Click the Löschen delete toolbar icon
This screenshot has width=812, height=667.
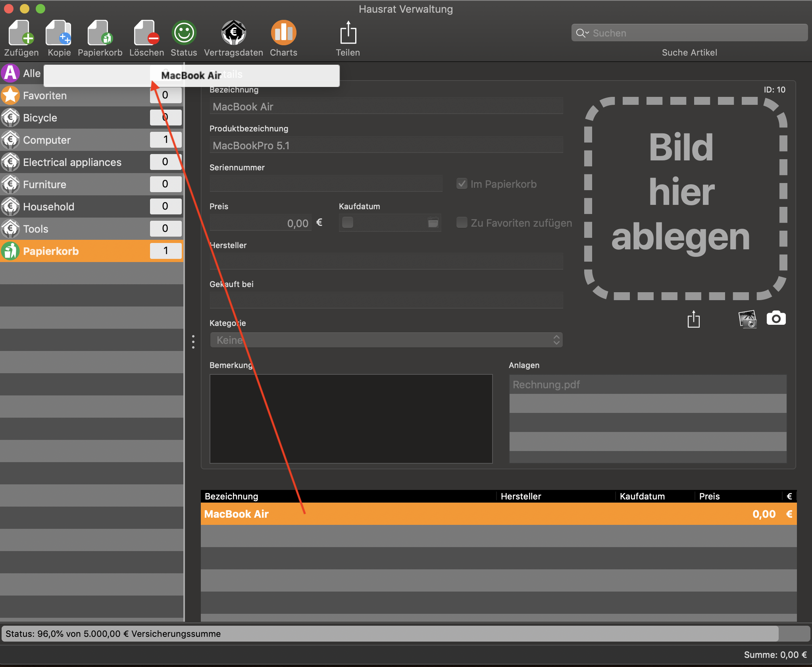[x=146, y=33]
